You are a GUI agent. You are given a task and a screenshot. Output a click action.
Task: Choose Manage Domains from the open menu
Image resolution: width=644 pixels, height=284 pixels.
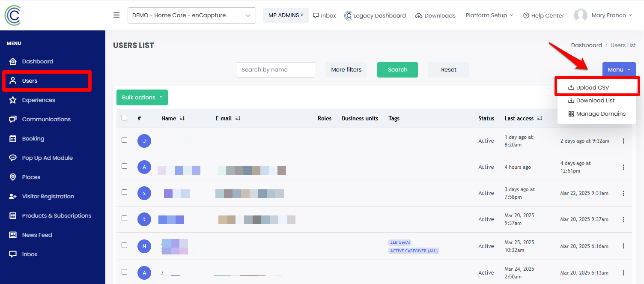pos(597,114)
